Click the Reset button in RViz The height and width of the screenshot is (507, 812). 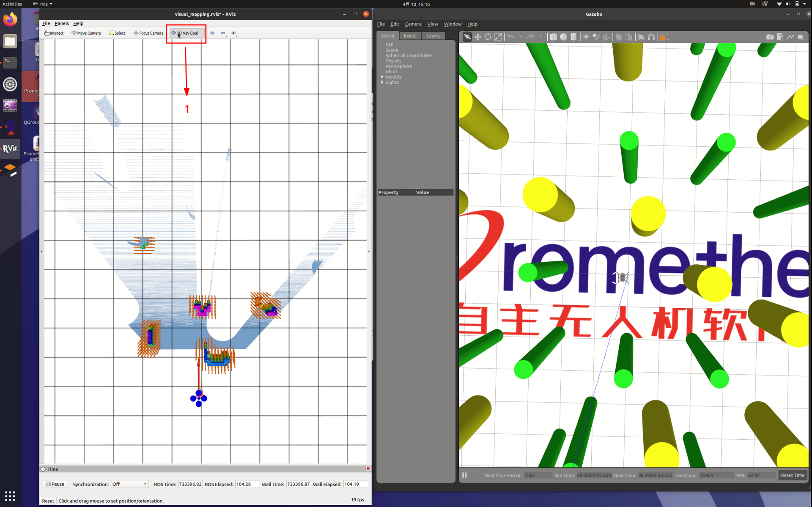48,501
